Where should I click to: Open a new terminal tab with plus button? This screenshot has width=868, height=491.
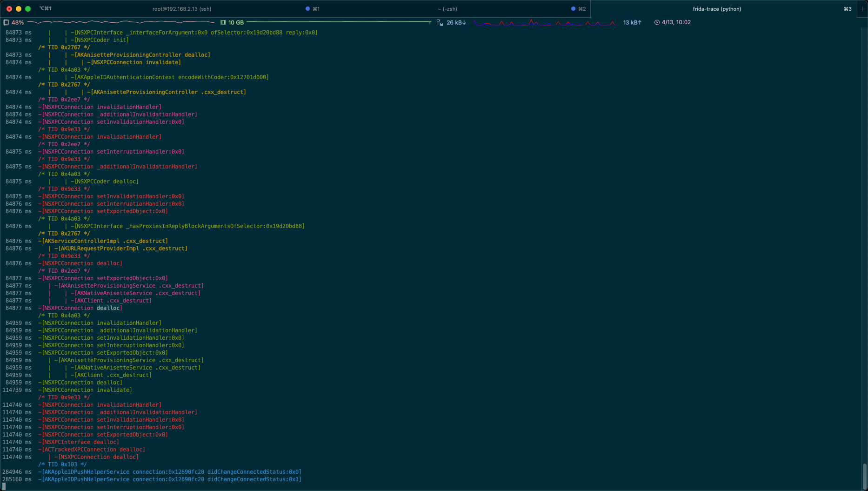(x=862, y=9)
